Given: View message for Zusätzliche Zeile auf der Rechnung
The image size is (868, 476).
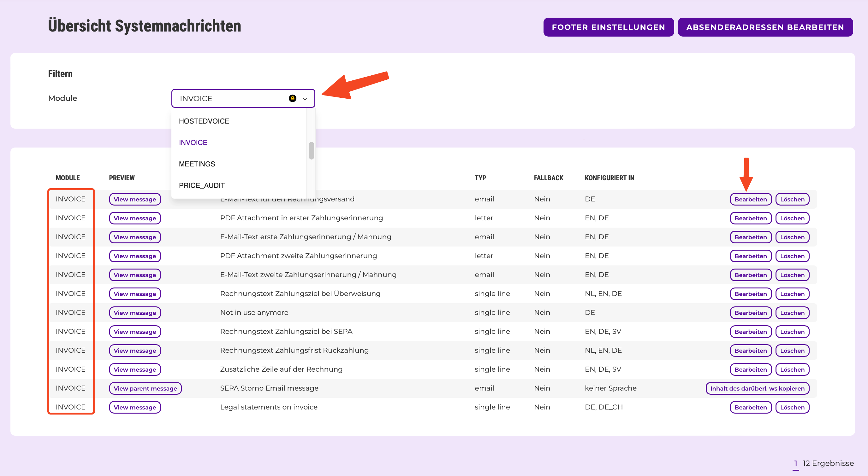Looking at the screenshot, I should pos(135,369).
